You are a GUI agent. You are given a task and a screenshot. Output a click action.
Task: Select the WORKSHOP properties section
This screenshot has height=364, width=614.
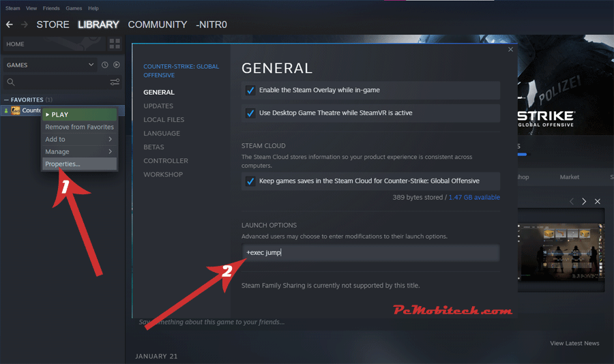tap(163, 175)
